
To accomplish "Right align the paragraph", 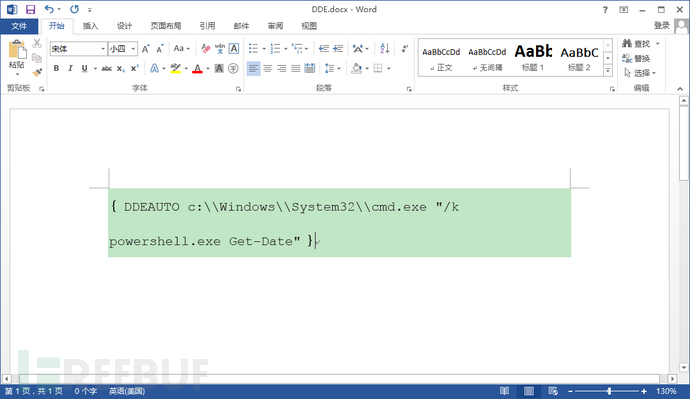I will pyautogui.click(x=282, y=68).
